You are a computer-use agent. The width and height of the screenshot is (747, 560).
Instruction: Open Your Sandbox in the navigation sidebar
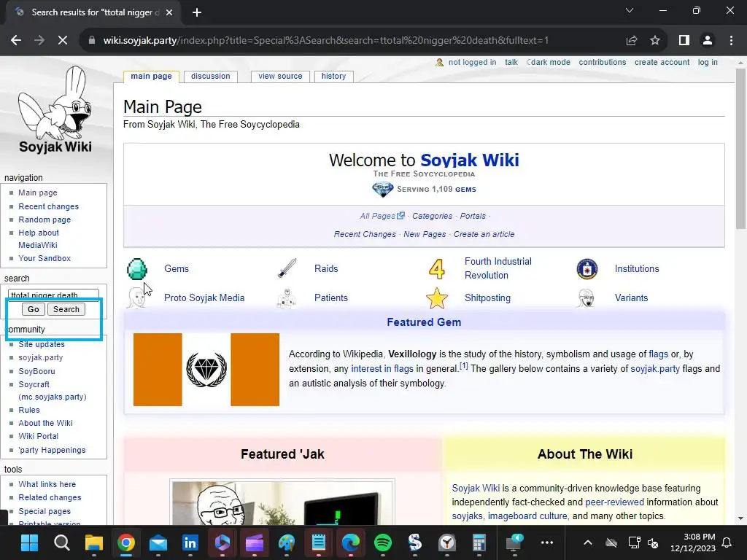(44, 258)
